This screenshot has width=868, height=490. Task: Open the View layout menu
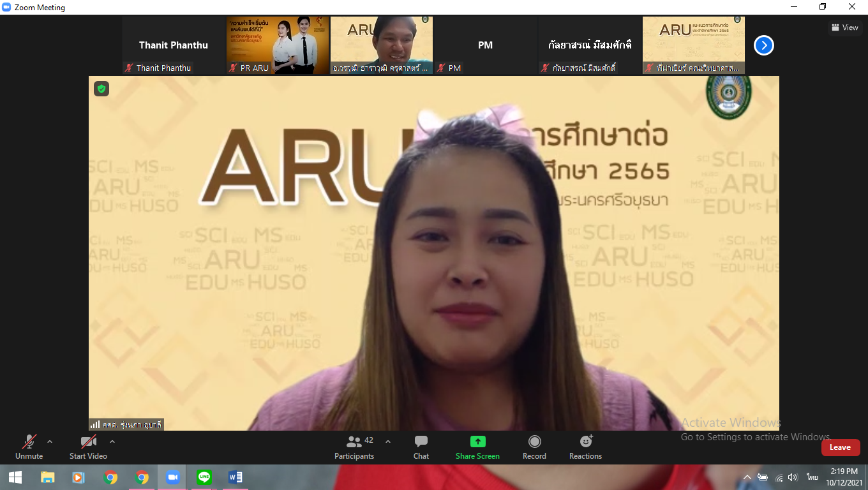click(845, 27)
